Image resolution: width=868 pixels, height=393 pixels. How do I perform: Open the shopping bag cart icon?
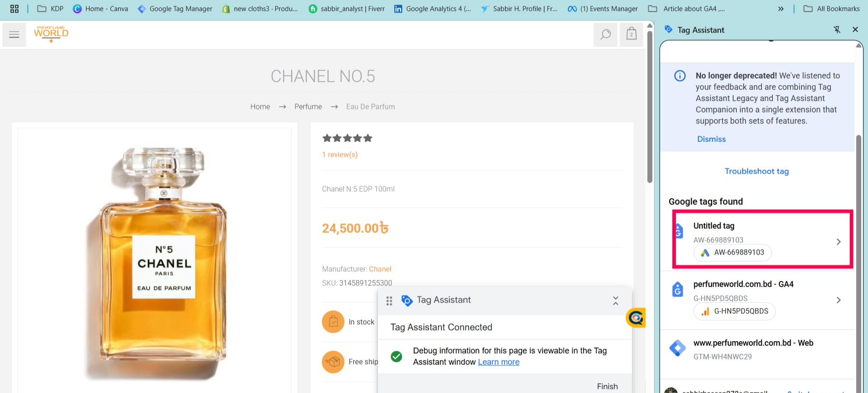(632, 34)
